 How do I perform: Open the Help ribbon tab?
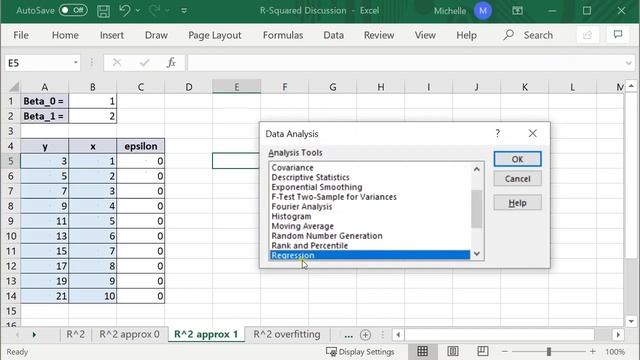[x=466, y=35]
